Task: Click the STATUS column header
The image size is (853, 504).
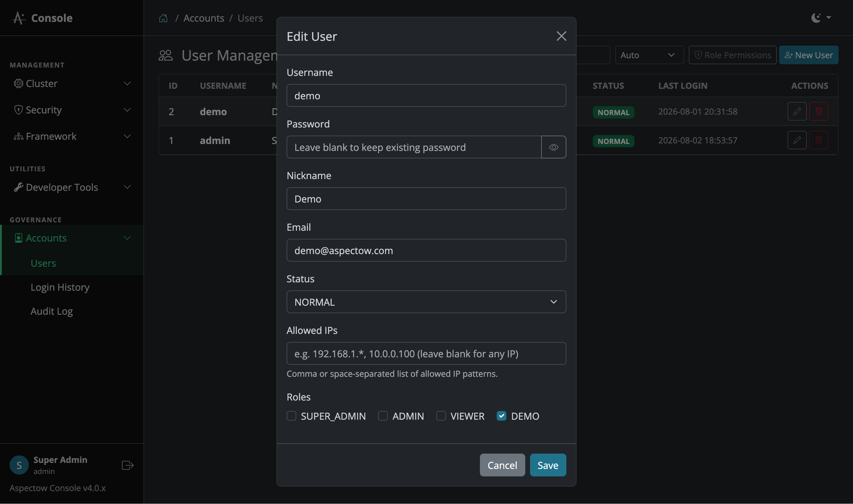Action: (608, 86)
